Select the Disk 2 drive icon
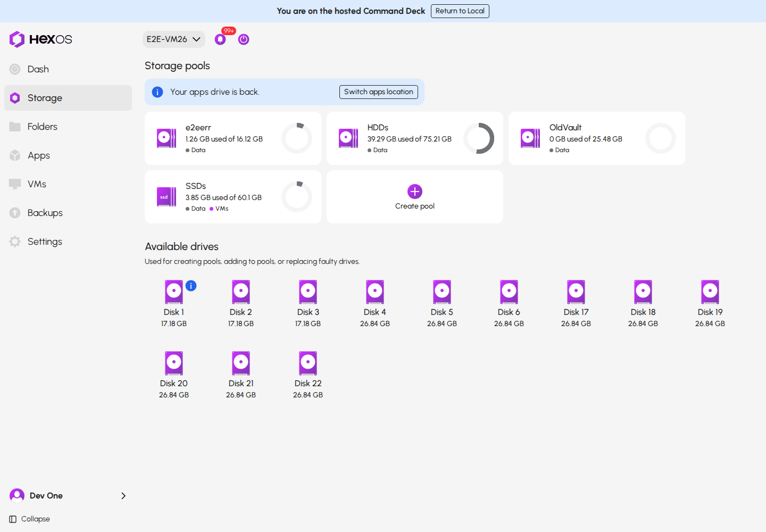766x532 pixels. (x=241, y=292)
